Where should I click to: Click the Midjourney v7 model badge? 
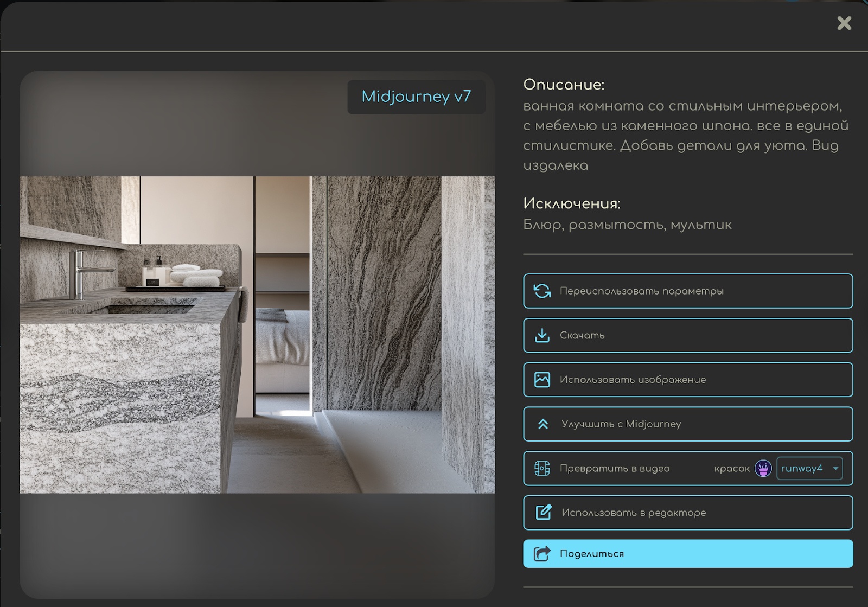click(416, 97)
